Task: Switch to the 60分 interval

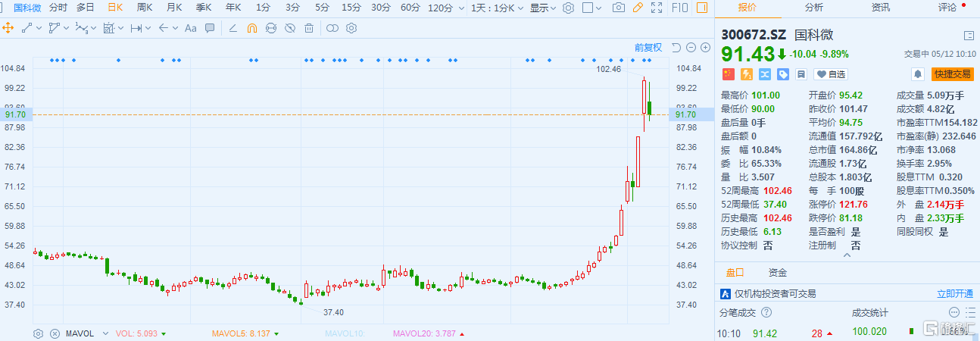Action: coord(410,8)
